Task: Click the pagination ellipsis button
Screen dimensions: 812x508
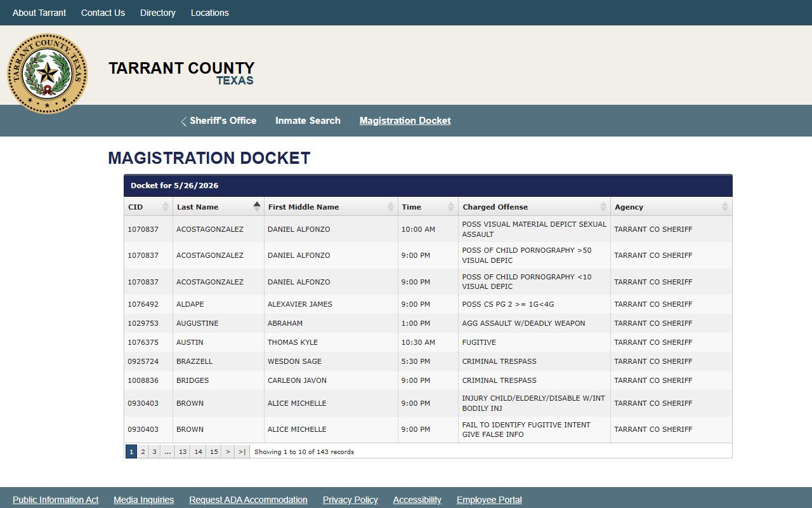Action: pyautogui.click(x=167, y=451)
